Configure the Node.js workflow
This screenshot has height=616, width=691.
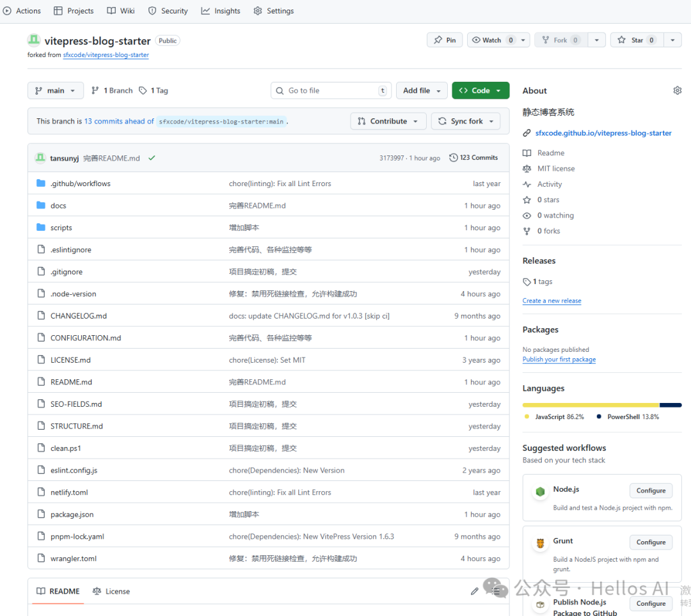(x=651, y=491)
